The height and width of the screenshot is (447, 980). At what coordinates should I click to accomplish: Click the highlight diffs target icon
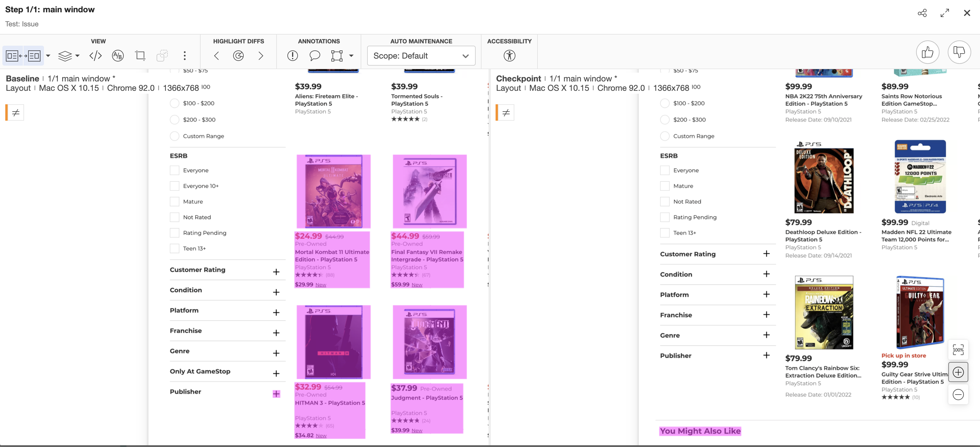(x=238, y=56)
